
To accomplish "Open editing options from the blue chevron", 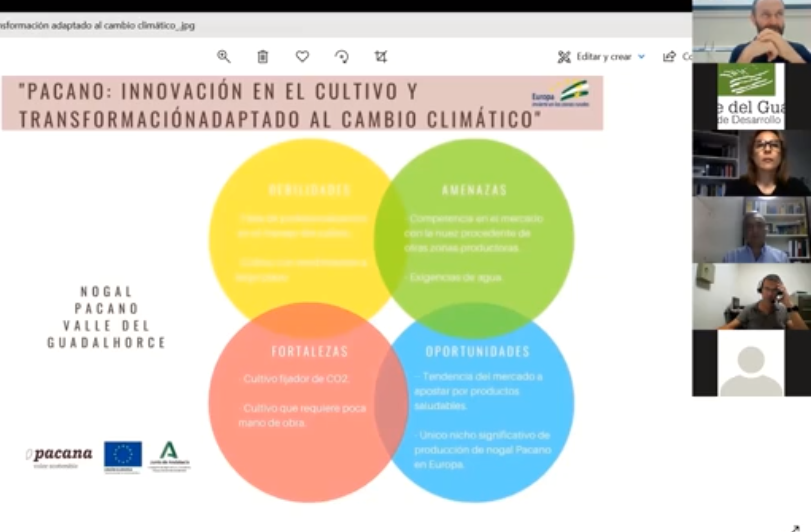I will pos(643,57).
